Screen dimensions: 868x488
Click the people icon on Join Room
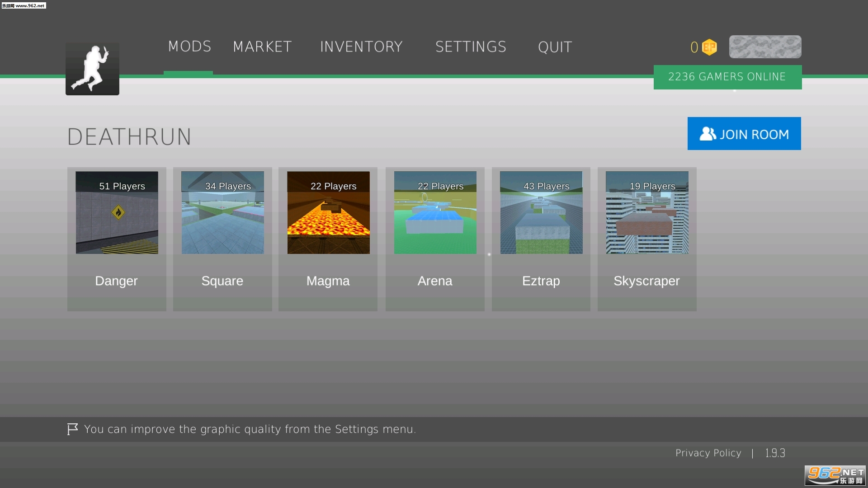708,134
